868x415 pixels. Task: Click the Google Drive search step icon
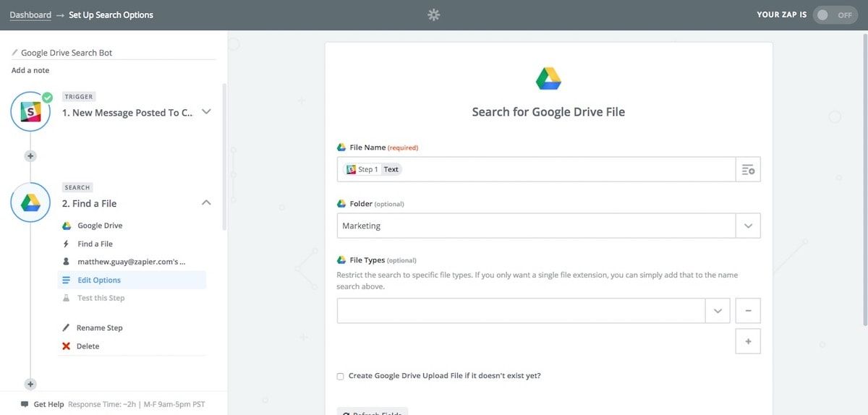[x=30, y=203]
